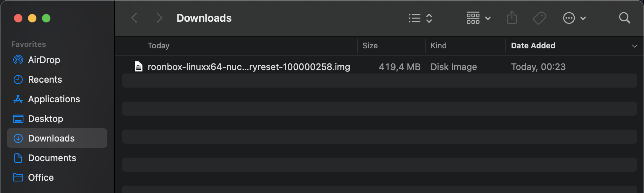Select Desktop in the sidebar
This screenshot has width=644, height=193.
pyautogui.click(x=45, y=119)
